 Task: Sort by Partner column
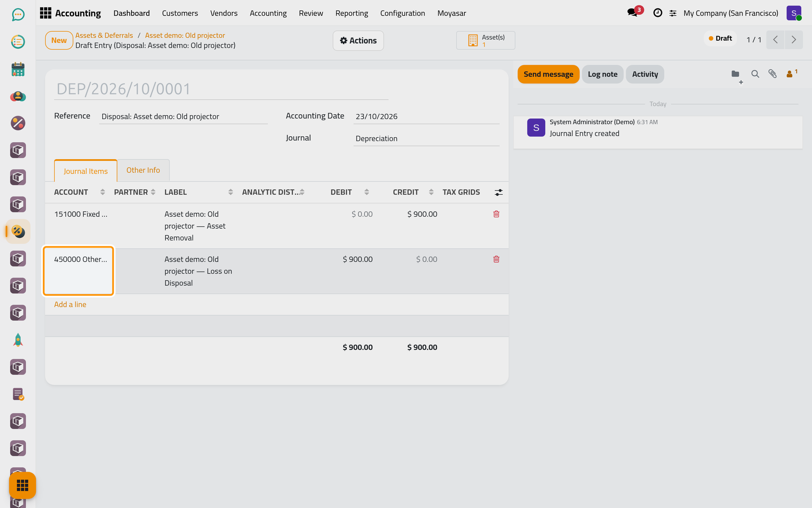click(x=135, y=192)
